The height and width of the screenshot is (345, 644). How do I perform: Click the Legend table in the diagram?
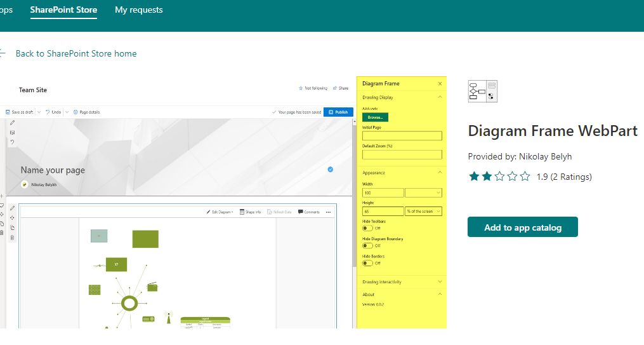206,322
